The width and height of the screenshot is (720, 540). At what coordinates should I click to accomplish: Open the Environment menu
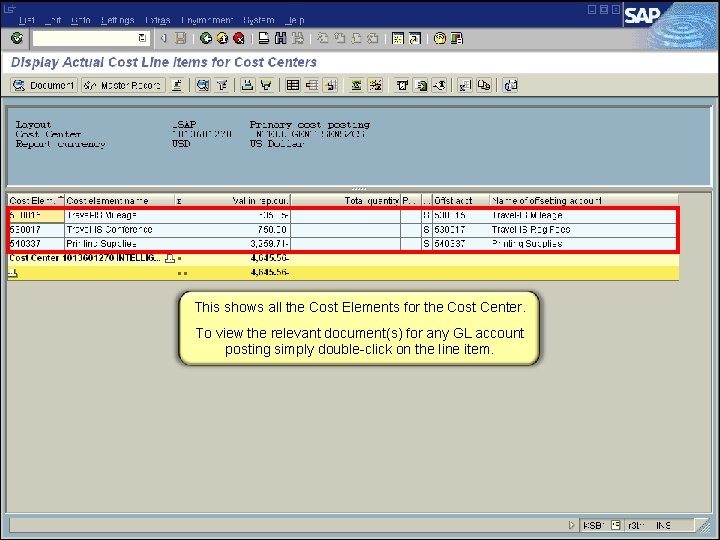[x=207, y=20]
